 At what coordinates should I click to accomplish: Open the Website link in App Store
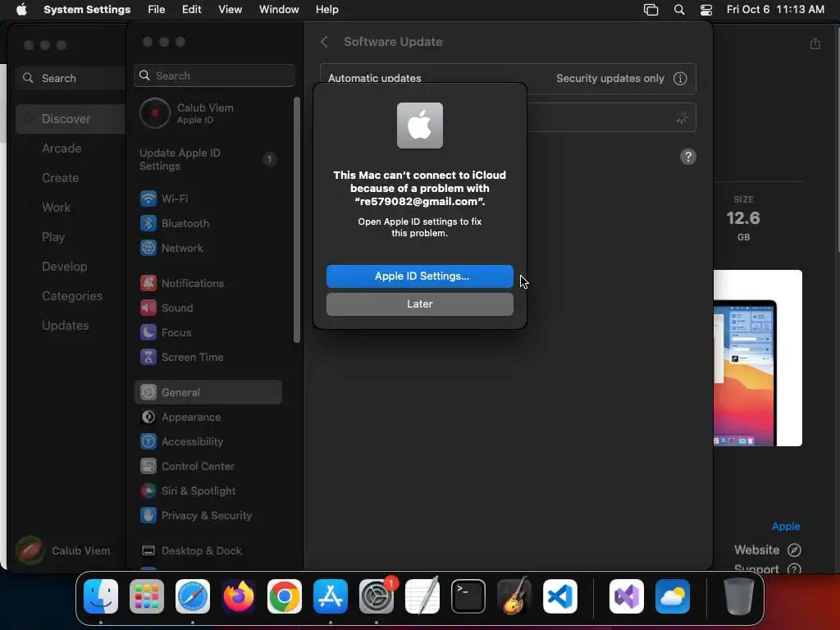pyautogui.click(x=767, y=550)
